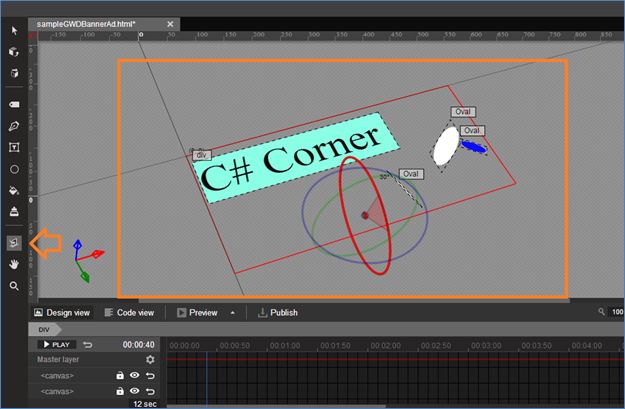Click the Oval label above the white oval

click(x=463, y=112)
